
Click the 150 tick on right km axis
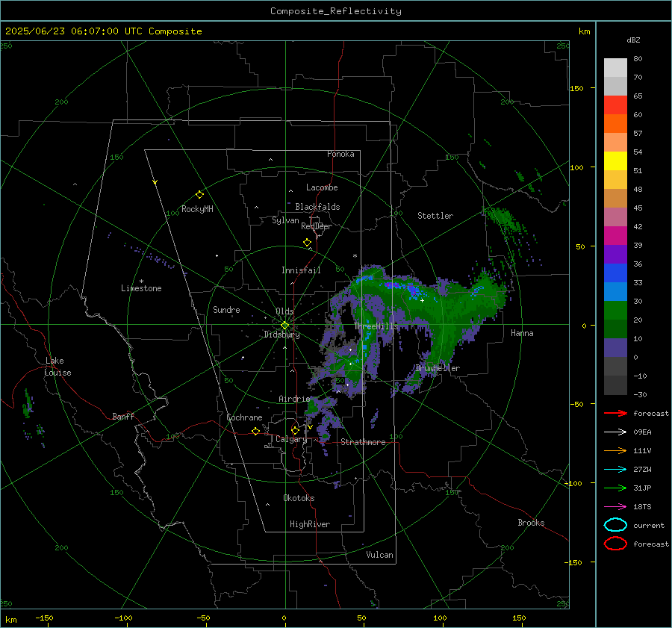point(576,88)
